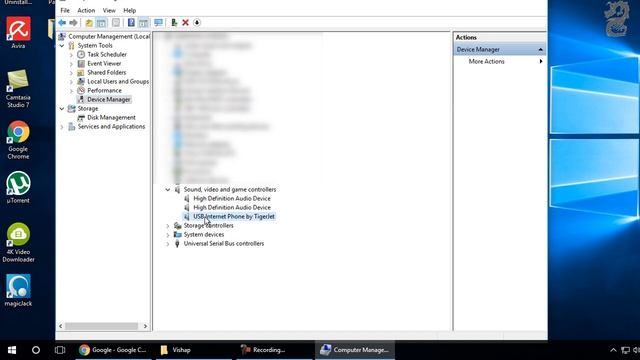Collapse the Storage tree node
The image size is (640, 360).
pyautogui.click(x=62, y=109)
